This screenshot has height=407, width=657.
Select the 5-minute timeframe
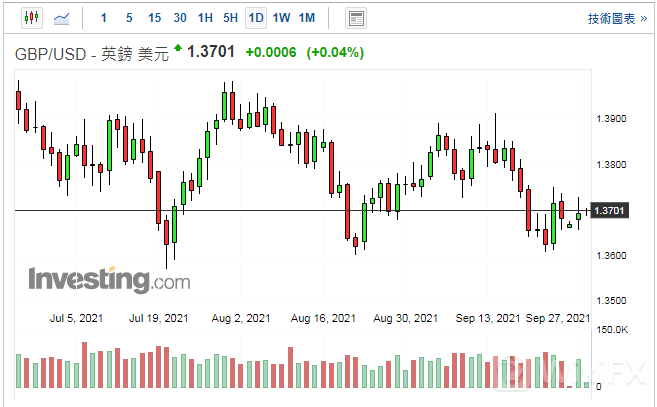pos(129,18)
